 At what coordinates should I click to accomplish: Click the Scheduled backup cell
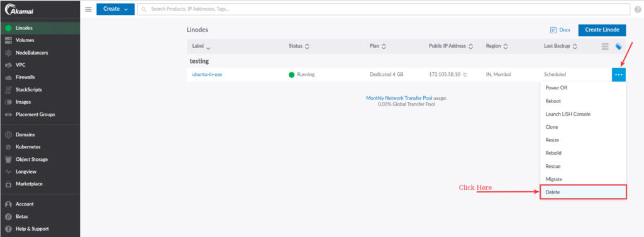tap(555, 75)
